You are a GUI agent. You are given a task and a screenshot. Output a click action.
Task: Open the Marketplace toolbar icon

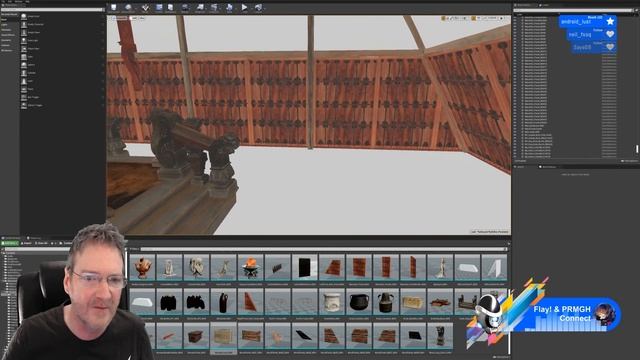coord(171,8)
